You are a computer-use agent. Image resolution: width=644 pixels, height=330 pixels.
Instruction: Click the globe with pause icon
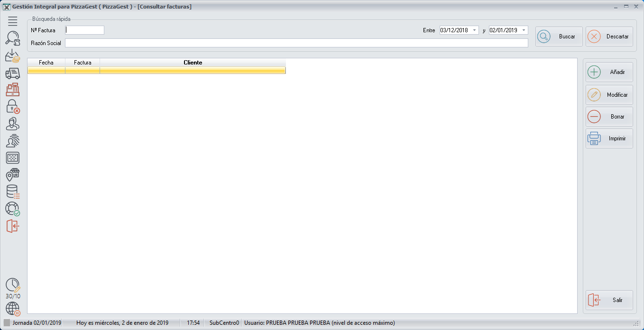pos(13,309)
